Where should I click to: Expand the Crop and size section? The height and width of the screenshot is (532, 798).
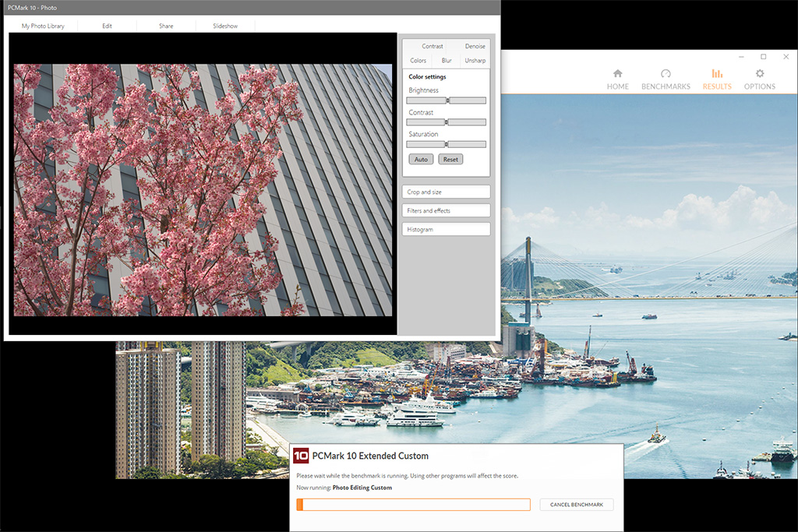(x=447, y=192)
